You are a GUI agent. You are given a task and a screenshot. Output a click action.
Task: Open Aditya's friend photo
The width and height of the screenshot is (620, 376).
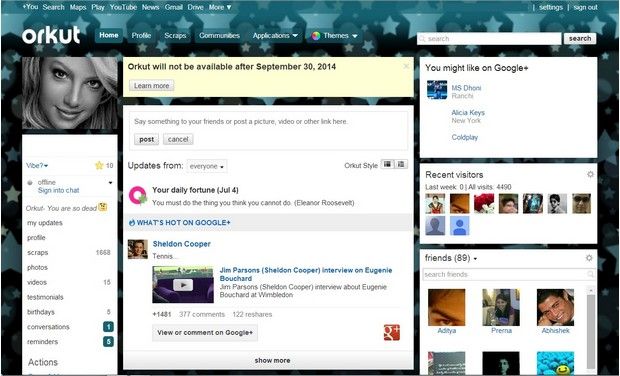click(x=446, y=307)
